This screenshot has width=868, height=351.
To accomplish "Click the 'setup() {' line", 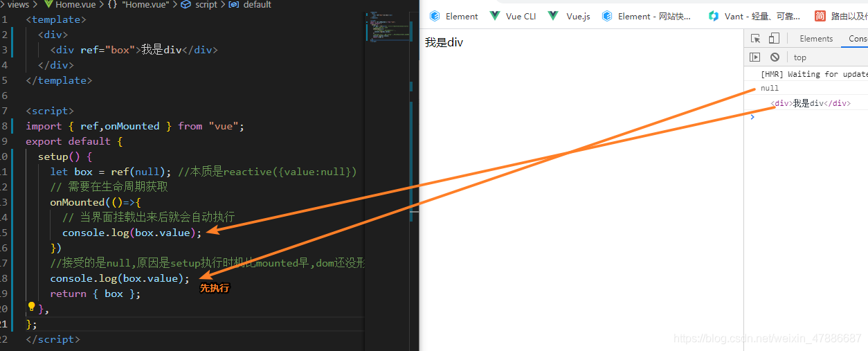I will coord(65,156).
